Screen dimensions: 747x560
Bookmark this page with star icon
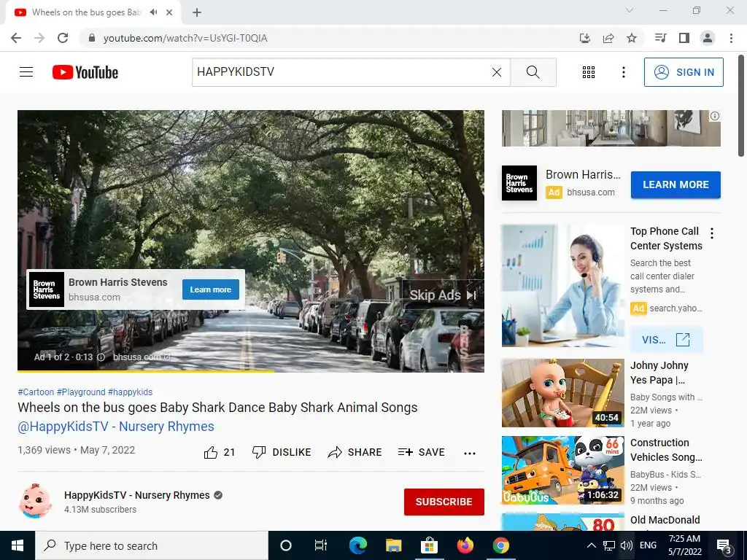coord(632,38)
